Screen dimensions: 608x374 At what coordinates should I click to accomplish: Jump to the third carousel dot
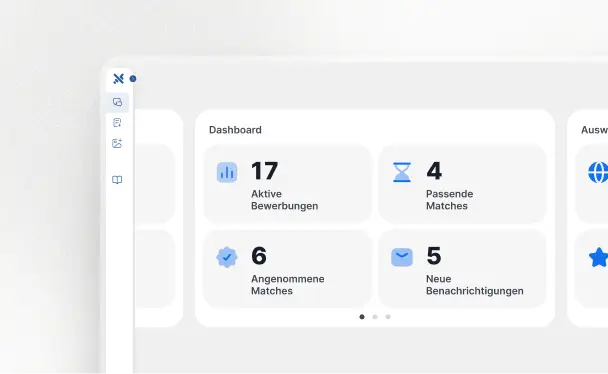point(388,317)
